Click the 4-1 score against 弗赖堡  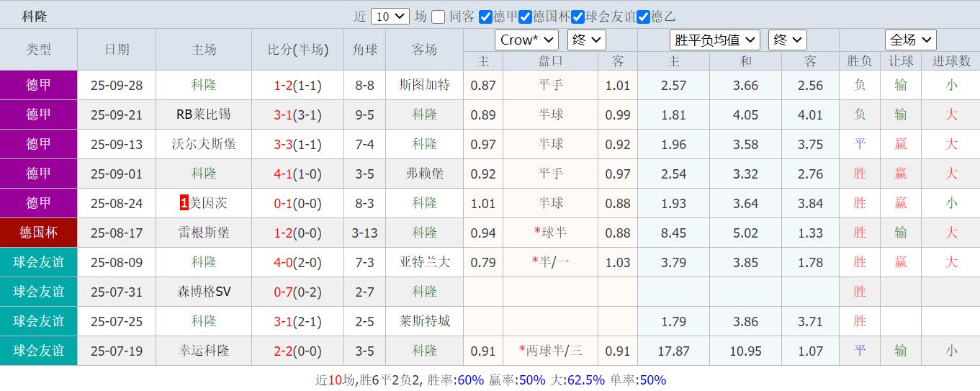click(x=282, y=174)
